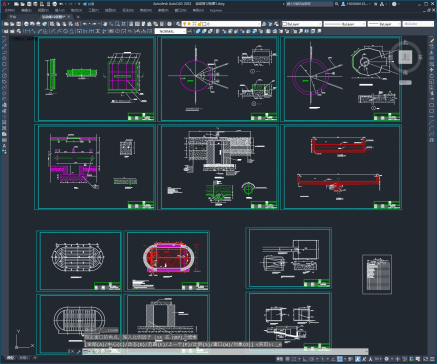Open the Express menu
Screen dimensions: 437x364
pos(216,10)
